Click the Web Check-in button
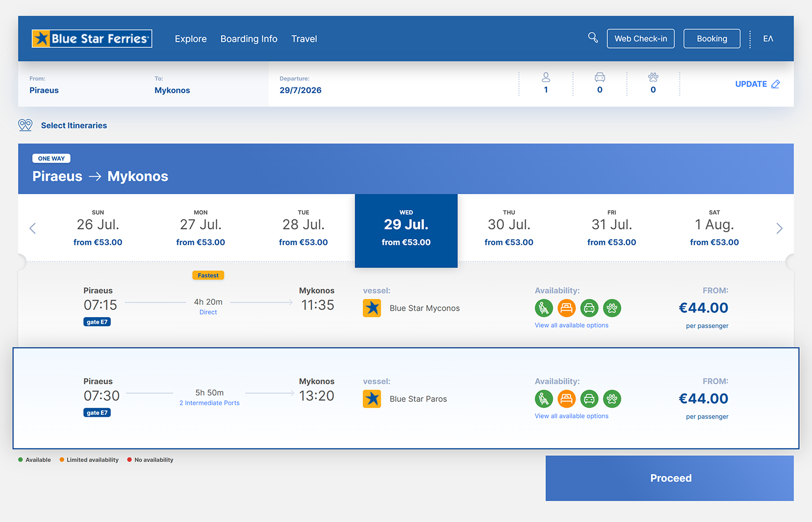 [641, 38]
